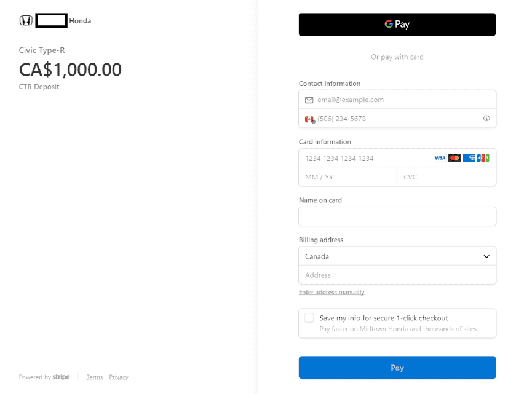Image resolution: width=532 pixels, height=394 pixels.
Task: Click the JCB card icon
Action: tap(483, 158)
